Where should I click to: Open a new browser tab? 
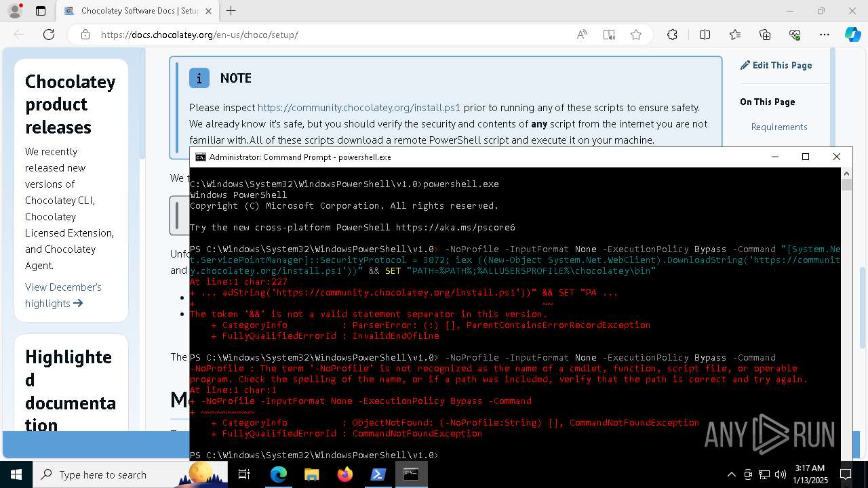(x=231, y=11)
